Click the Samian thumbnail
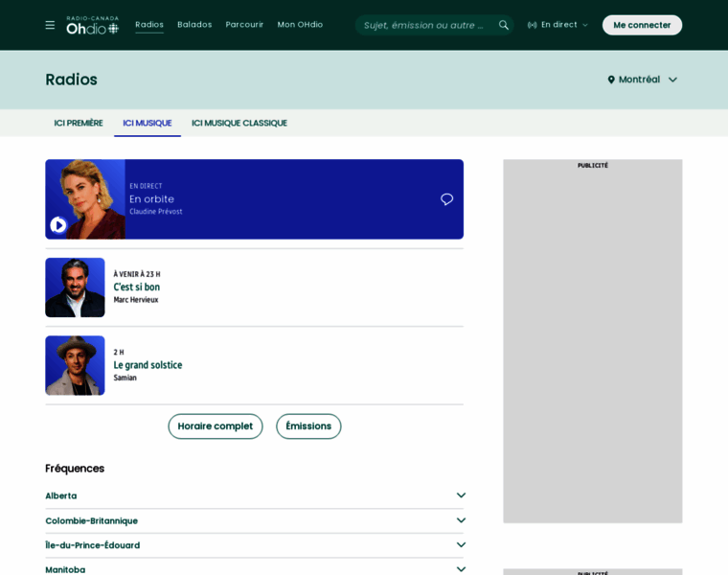Viewport: 728px width, 575px height. pyautogui.click(x=75, y=365)
